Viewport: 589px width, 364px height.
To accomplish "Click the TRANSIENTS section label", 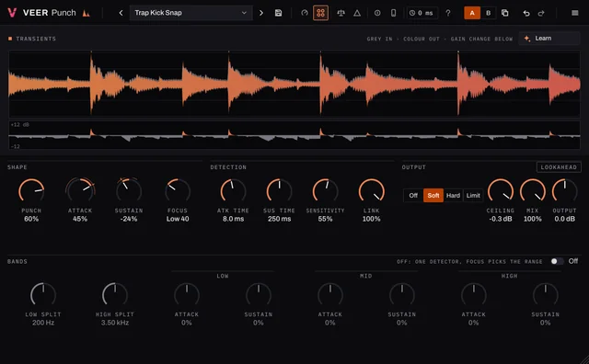I will (36, 39).
